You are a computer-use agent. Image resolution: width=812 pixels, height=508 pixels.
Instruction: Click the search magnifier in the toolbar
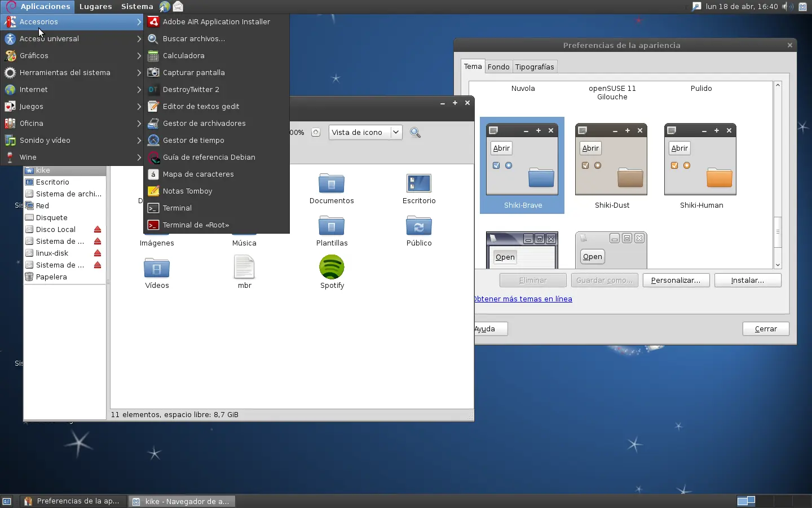click(415, 132)
